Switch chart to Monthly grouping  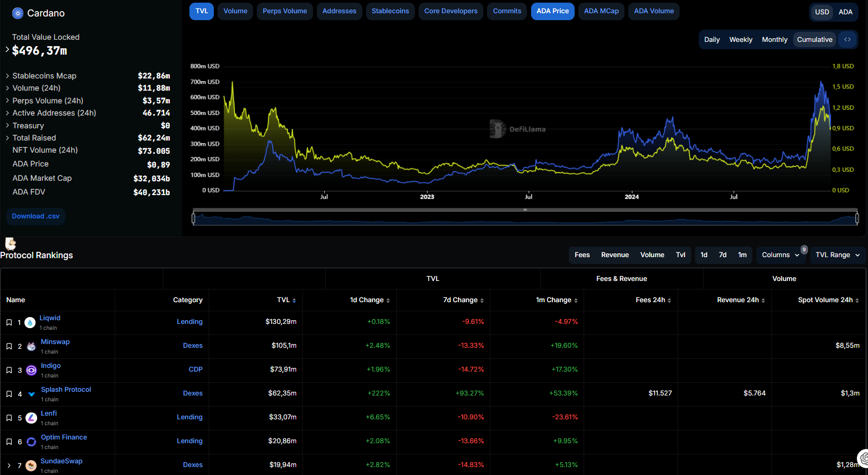[x=775, y=40]
